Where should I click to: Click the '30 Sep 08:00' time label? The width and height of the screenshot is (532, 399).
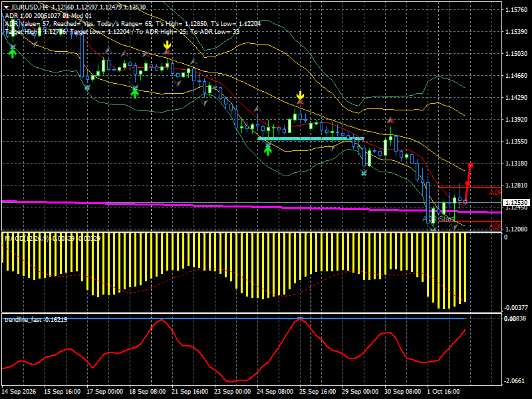(x=403, y=392)
